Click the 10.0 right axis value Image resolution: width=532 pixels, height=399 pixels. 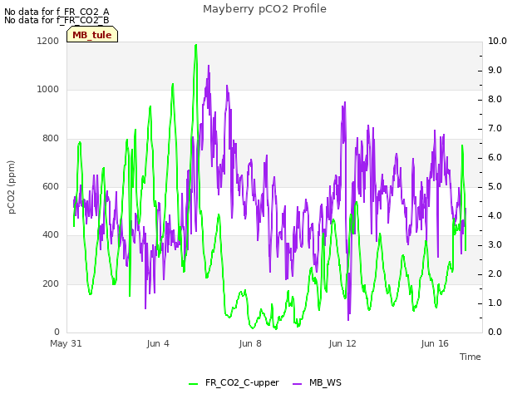pos(497,41)
